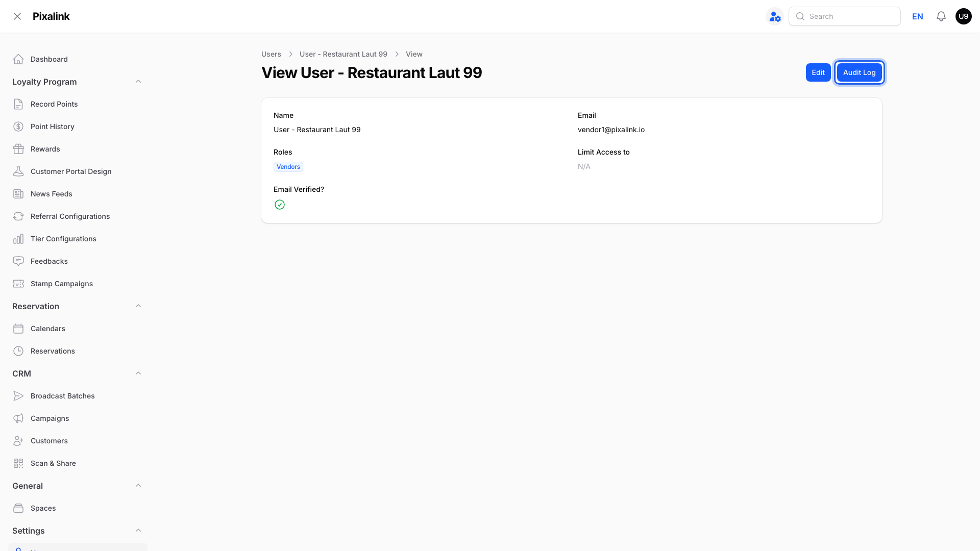Click the News Feeds newspaper icon
The width and height of the screenshot is (980, 551).
[x=18, y=194]
